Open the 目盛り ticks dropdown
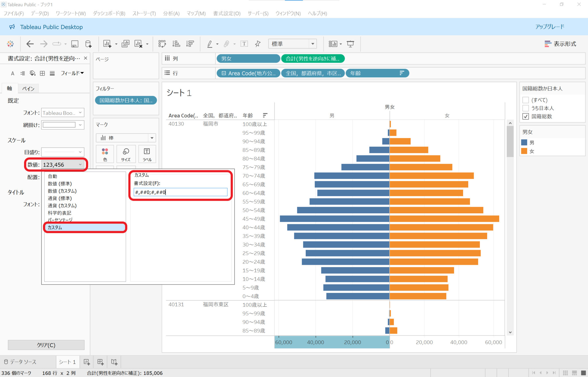Image resolution: width=588 pixels, height=377 pixels. tap(63, 152)
